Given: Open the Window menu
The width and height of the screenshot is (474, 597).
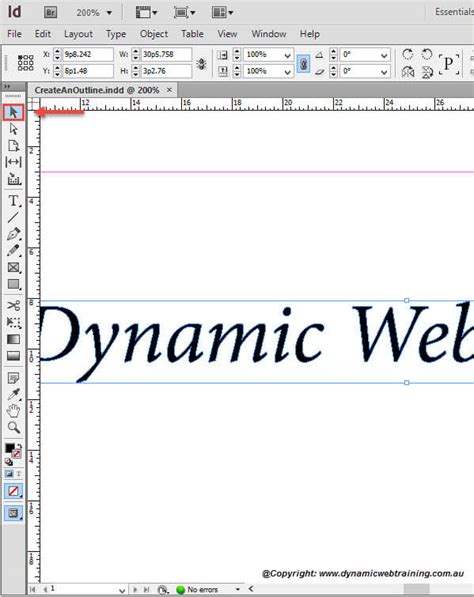Looking at the screenshot, I should click(269, 34).
